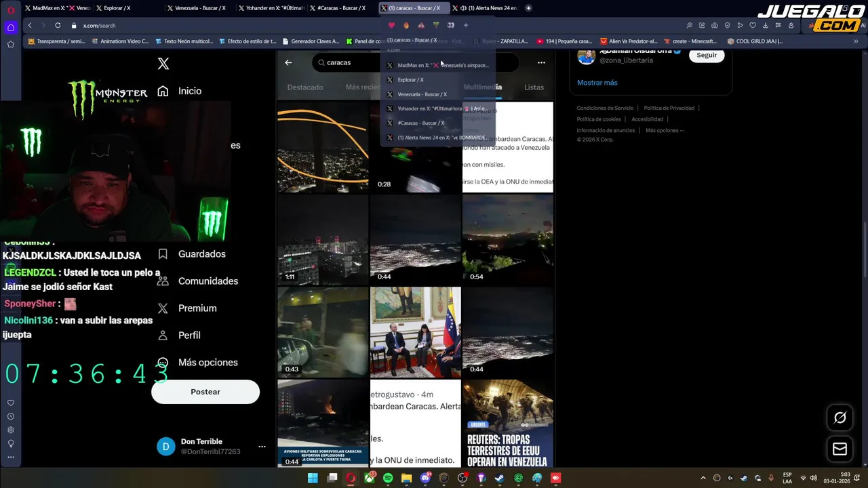Switch to the Destacado tab
This screenshot has height=488, width=868.
[305, 87]
